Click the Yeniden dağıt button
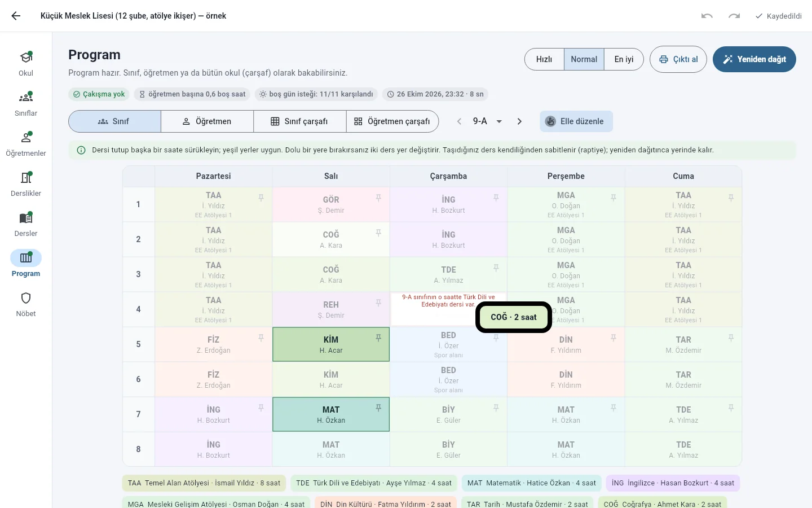 [x=754, y=59]
